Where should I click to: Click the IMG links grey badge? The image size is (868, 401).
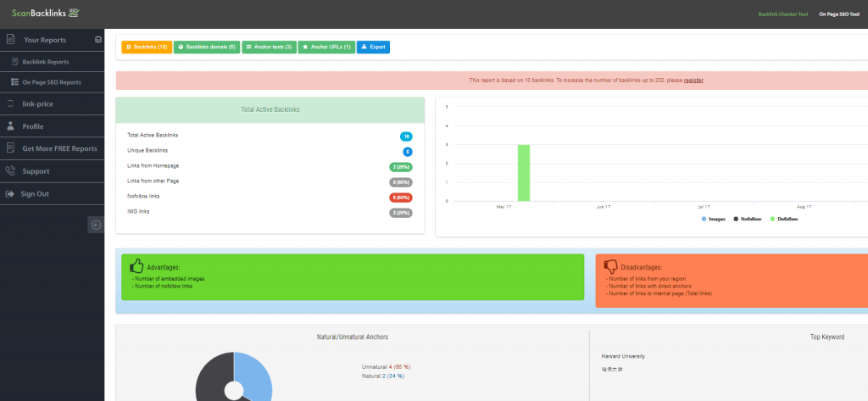[x=401, y=213]
